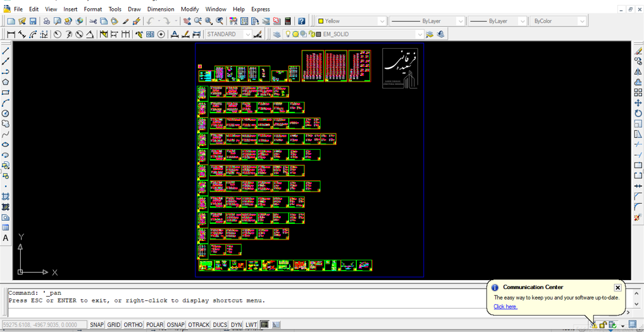Enable OSNAP in the status bar
The height and width of the screenshot is (332, 644).
tap(175, 324)
